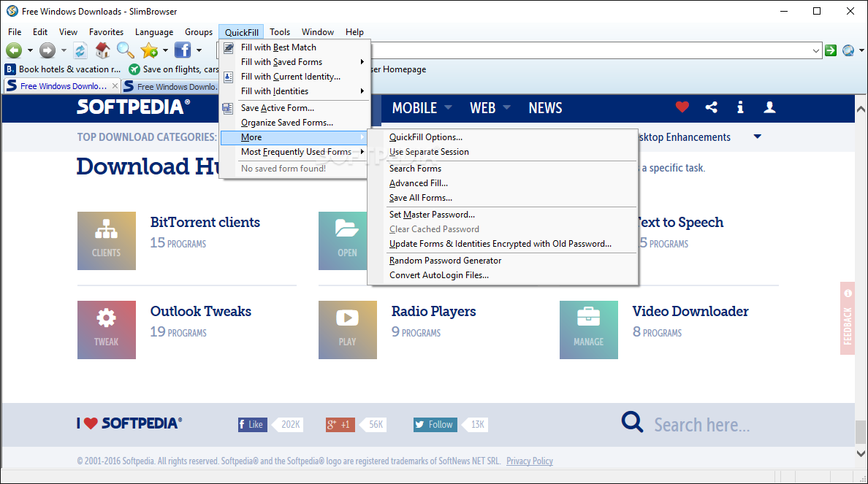
Task: Click the green Back arrow button
Action: click(x=14, y=50)
